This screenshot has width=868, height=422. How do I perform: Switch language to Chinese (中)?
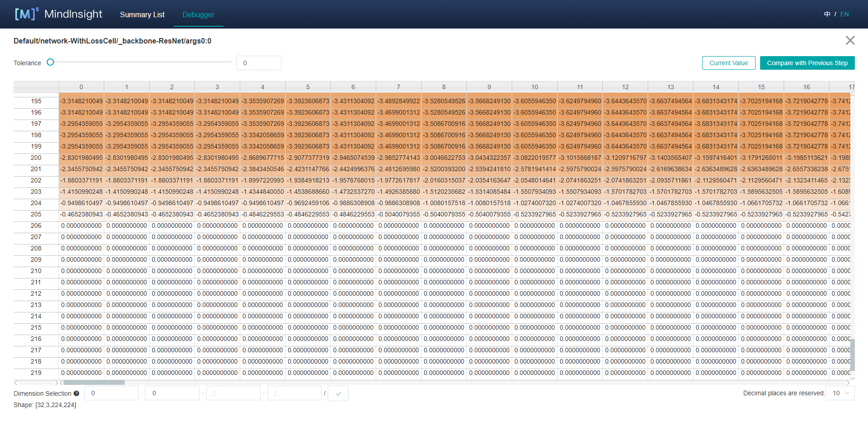click(x=827, y=14)
